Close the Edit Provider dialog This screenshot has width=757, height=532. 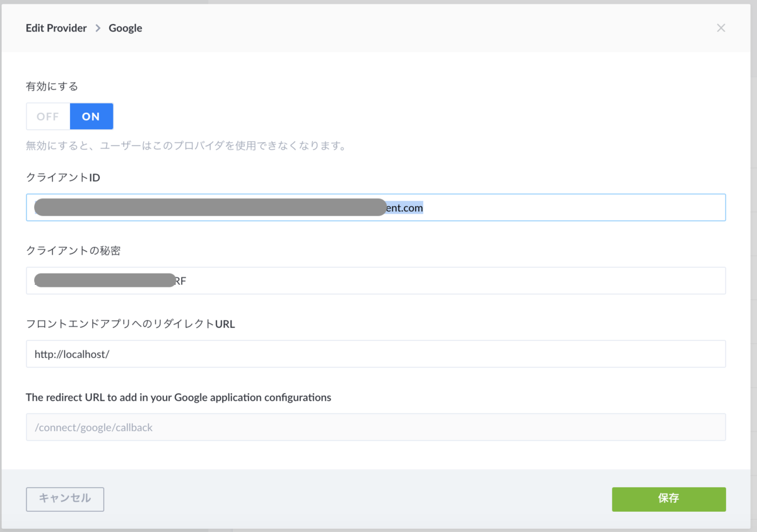tap(721, 28)
